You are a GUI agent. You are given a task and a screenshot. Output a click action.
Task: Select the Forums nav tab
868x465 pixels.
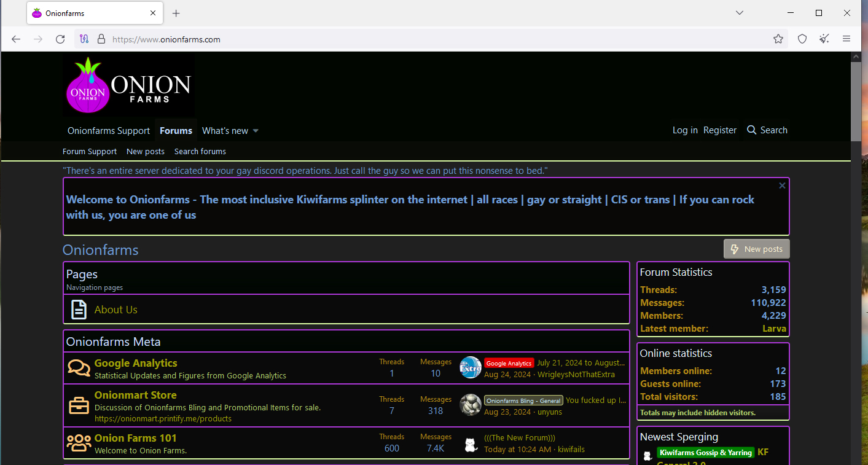[x=176, y=131]
